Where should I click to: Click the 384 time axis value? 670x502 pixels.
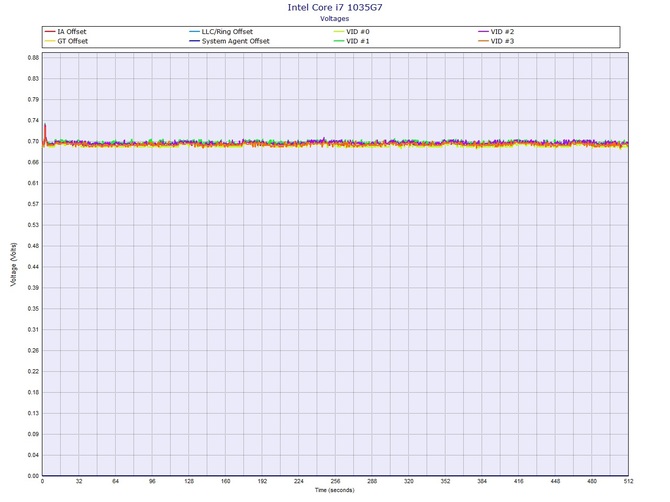482,481
